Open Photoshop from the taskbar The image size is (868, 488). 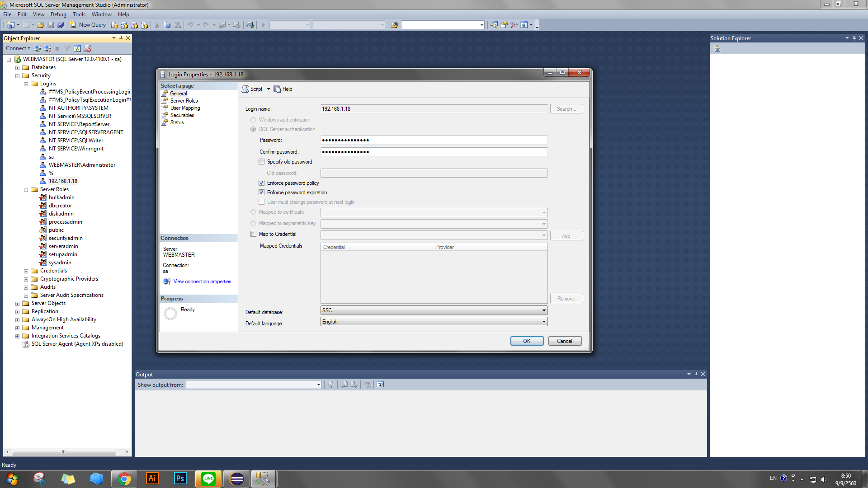coord(180,479)
